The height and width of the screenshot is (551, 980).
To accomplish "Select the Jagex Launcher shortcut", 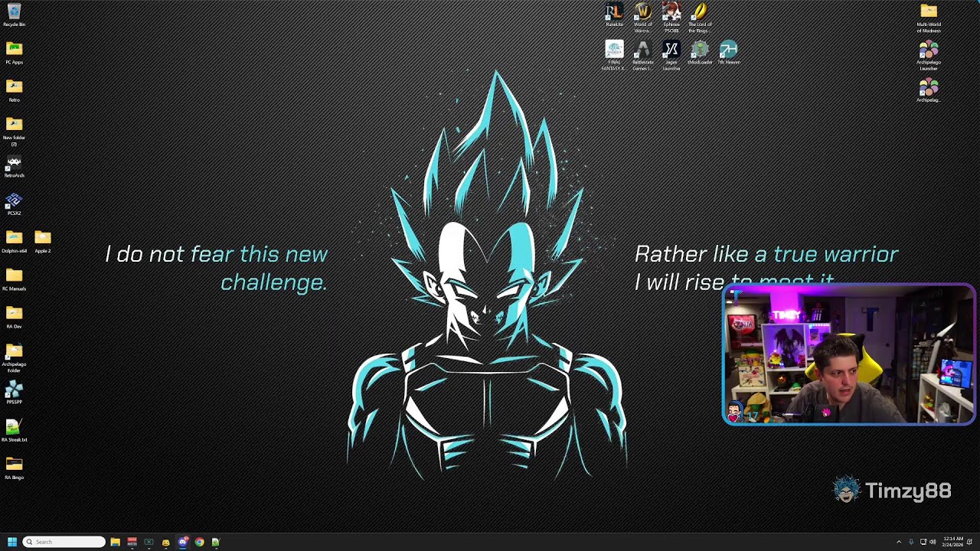I will (671, 56).
